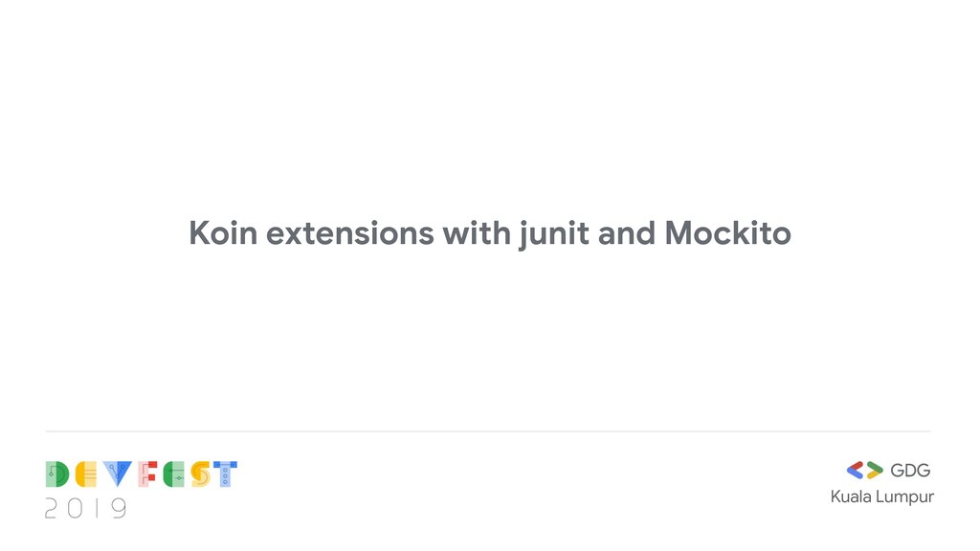This screenshot has width=980, height=551.
Task: Click the word with in the title
Action: point(477,233)
